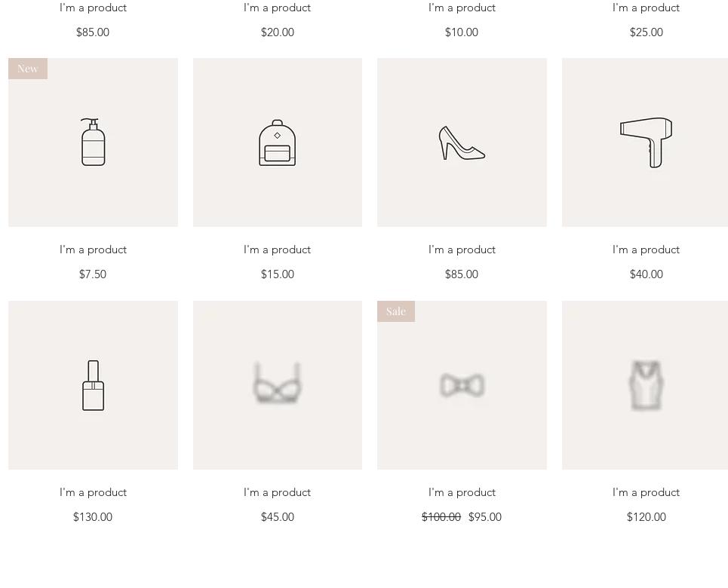
Task: Click the crossed-out $100.00 price
Action: [441, 517]
